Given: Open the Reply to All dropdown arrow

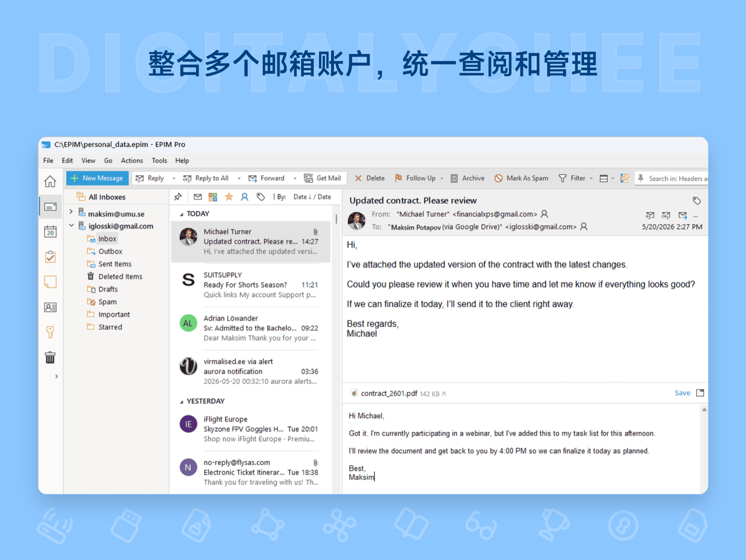Looking at the screenshot, I should pos(239,179).
